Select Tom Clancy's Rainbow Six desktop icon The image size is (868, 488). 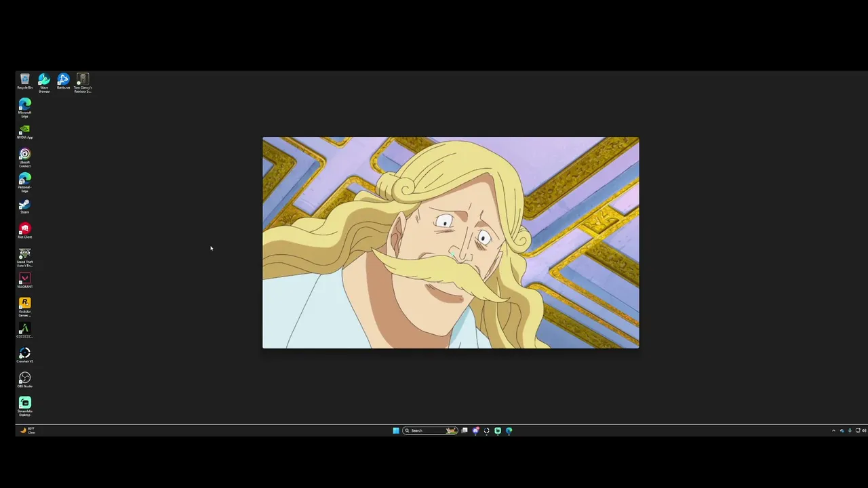[83, 83]
